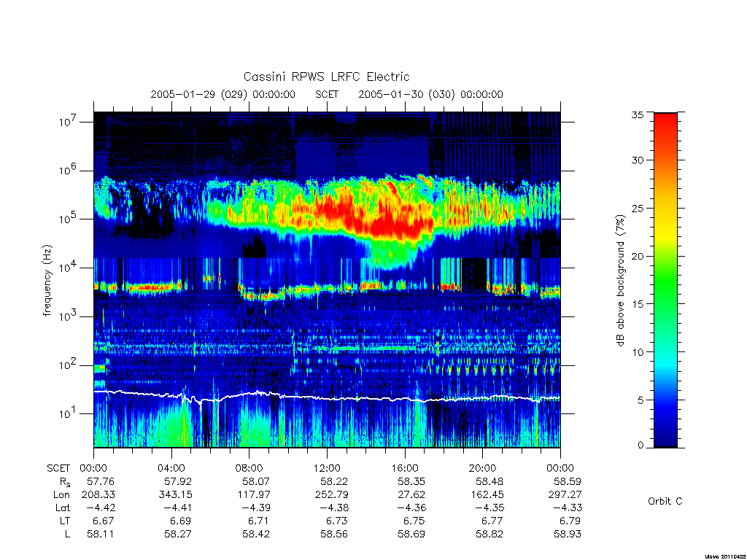
Task: Click the Lon value '208.33'
Action: click(98, 495)
